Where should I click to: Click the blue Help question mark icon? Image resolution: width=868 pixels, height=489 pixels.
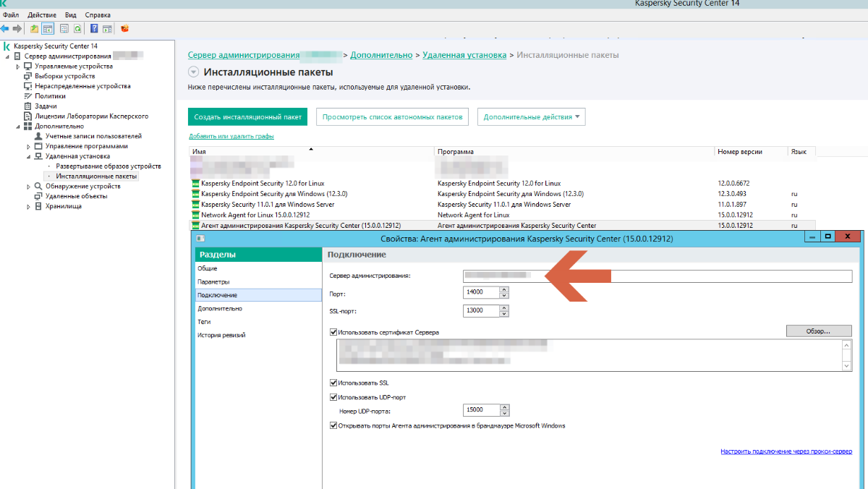point(94,29)
